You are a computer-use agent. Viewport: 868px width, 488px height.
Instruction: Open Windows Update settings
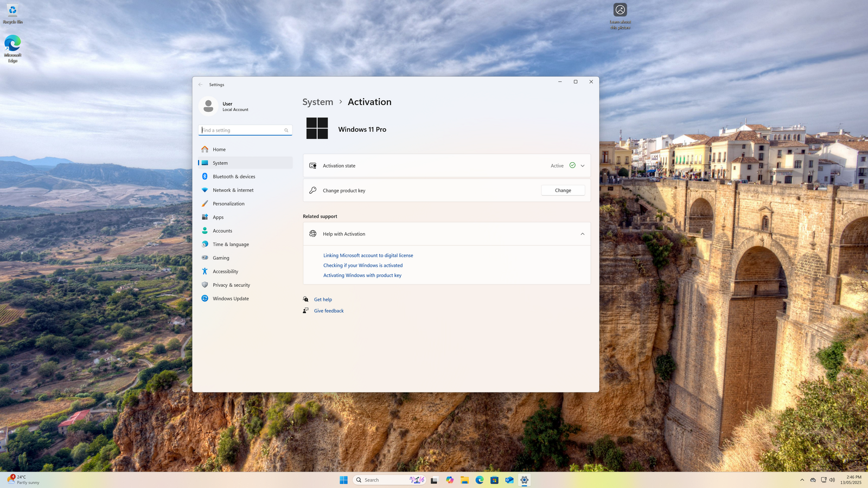245,298
